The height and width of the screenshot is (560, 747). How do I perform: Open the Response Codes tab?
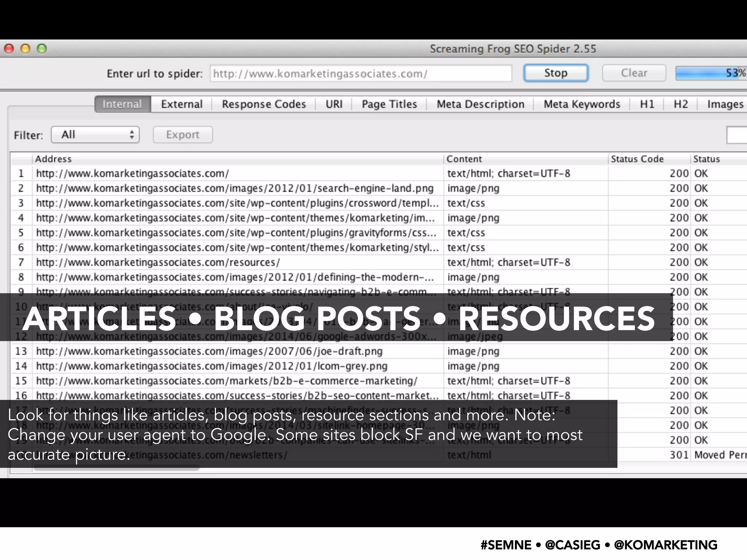click(x=264, y=104)
